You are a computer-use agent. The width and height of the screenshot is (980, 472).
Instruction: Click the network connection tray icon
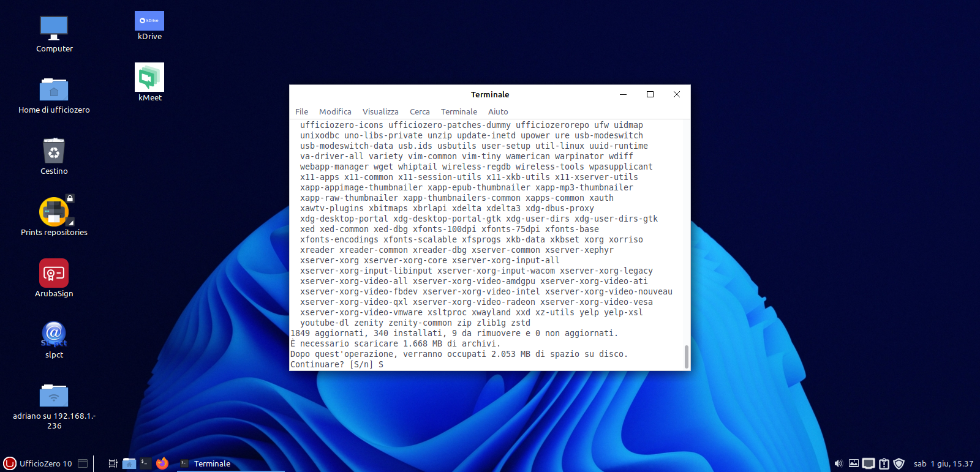coord(869,463)
